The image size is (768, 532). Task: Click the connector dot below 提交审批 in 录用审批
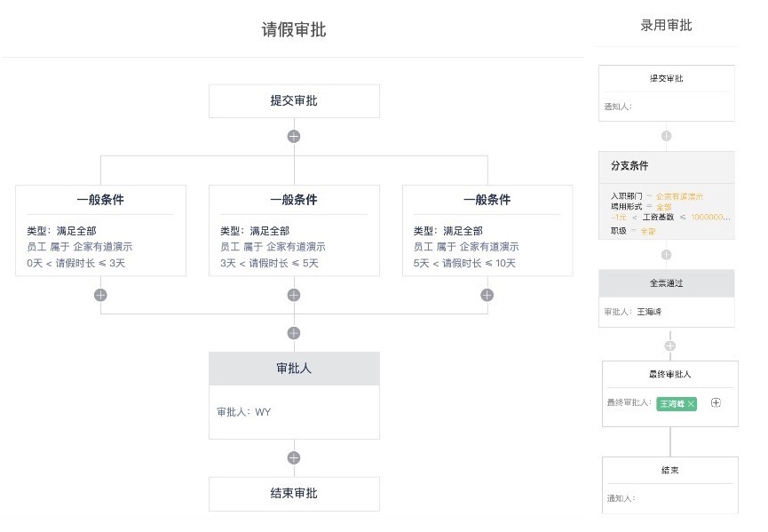(667, 137)
